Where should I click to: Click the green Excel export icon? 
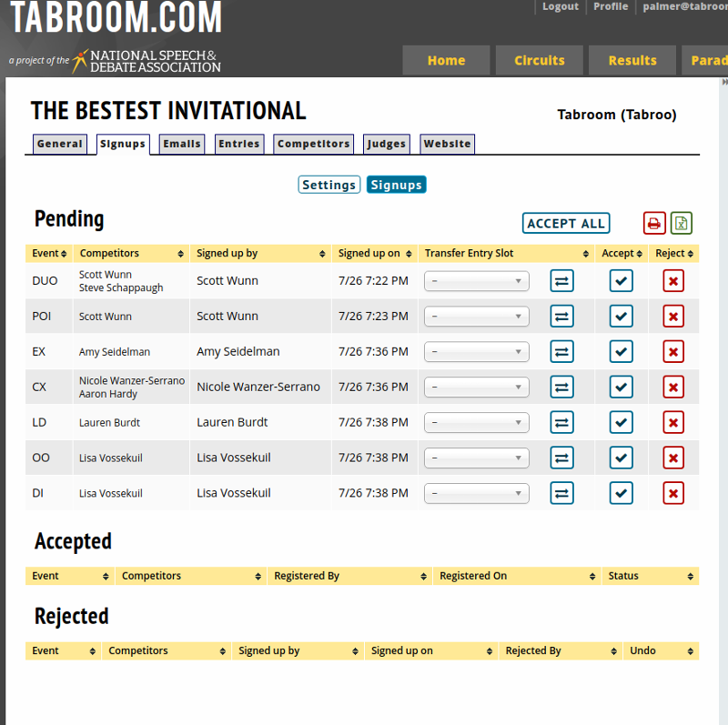682,223
